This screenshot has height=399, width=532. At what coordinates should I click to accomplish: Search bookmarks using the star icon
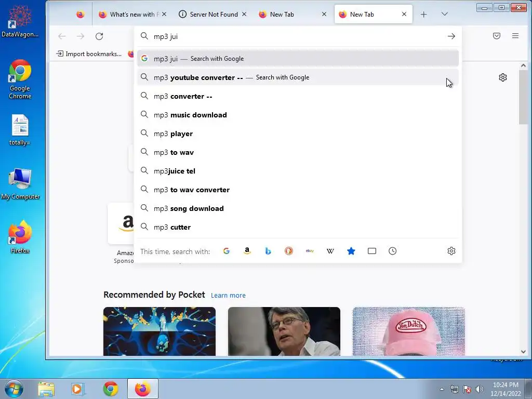pyautogui.click(x=351, y=251)
